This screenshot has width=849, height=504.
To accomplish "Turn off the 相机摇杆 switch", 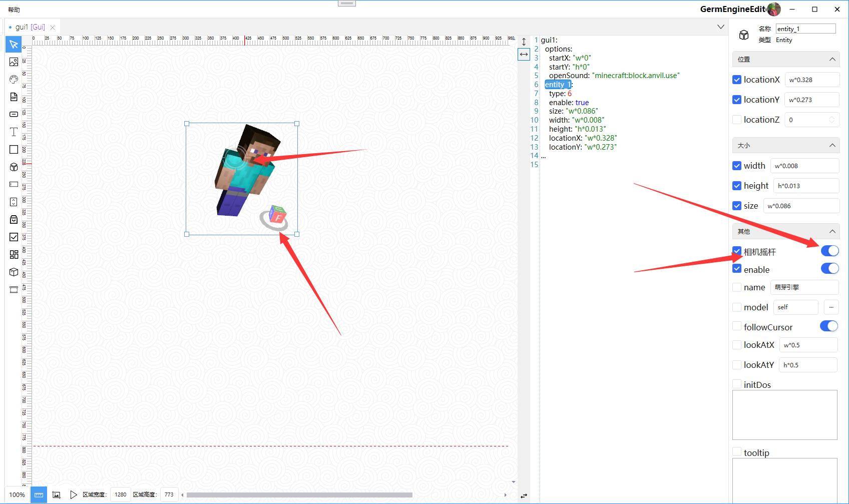I will [x=829, y=251].
